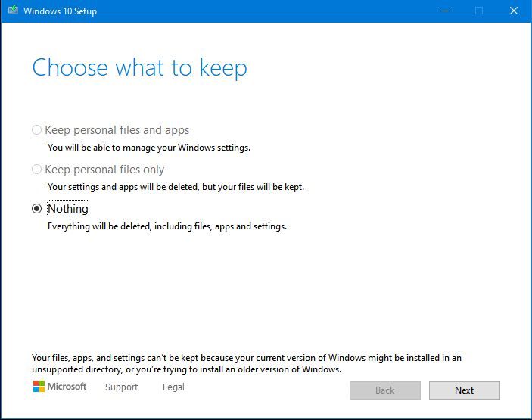Open the Support link

(122, 387)
